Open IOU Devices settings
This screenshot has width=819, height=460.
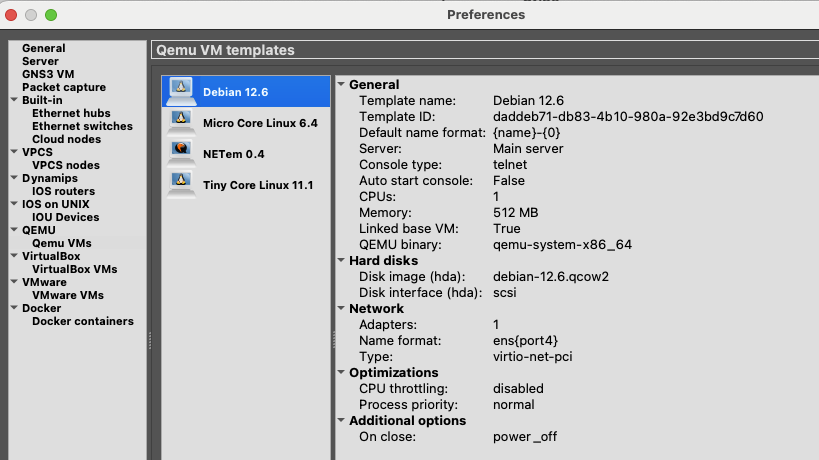(65, 217)
